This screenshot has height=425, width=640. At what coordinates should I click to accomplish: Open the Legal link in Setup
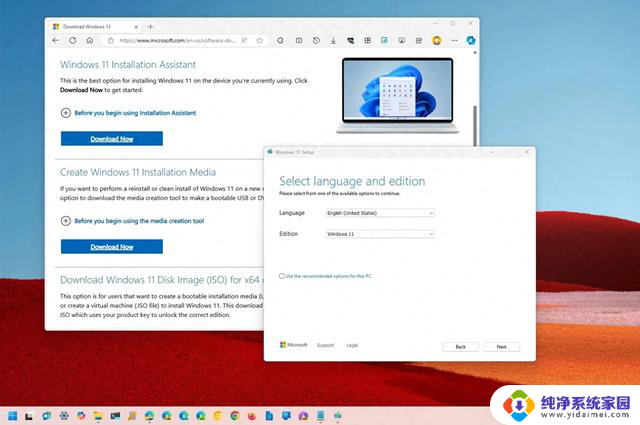(352, 345)
